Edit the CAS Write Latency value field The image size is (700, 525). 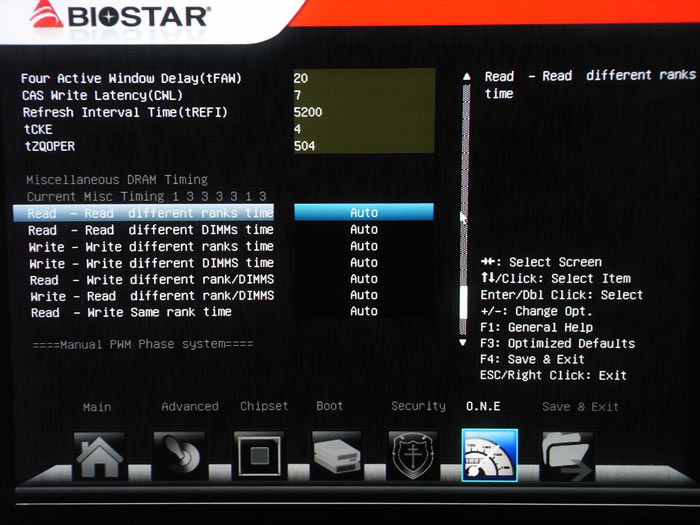click(x=363, y=95)
